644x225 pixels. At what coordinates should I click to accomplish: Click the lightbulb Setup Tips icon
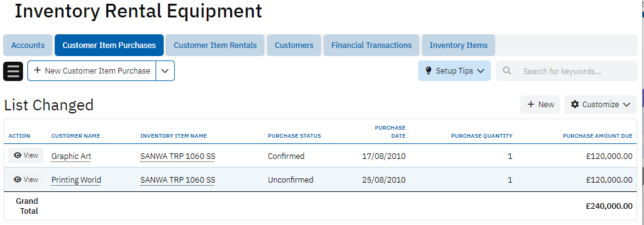tap(428, 71)
